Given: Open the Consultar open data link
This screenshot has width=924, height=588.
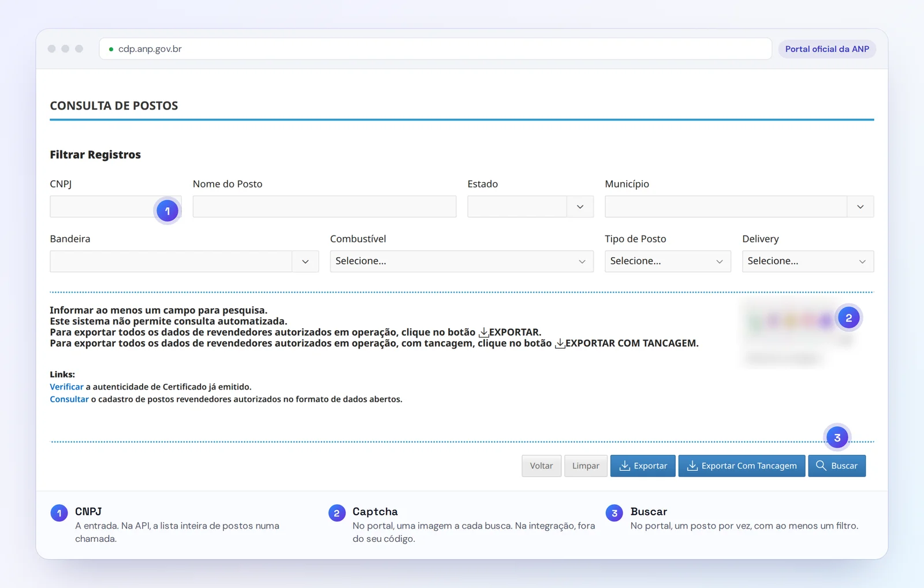Looking at the screenshot, I should (69, 399).
